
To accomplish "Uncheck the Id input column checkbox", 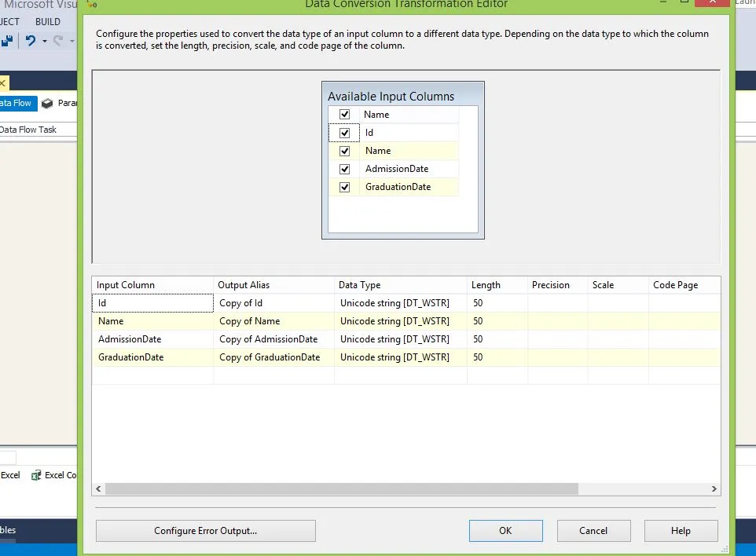I will 344,133.
